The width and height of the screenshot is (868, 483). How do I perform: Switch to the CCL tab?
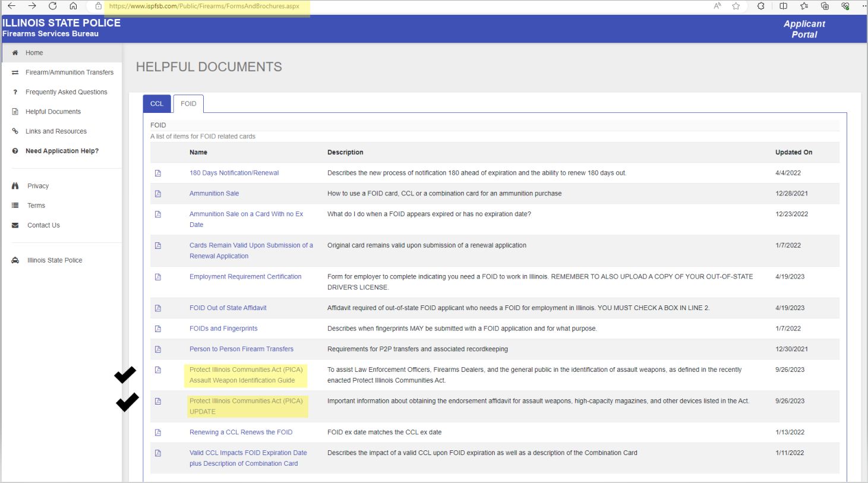tap(157, 104)
